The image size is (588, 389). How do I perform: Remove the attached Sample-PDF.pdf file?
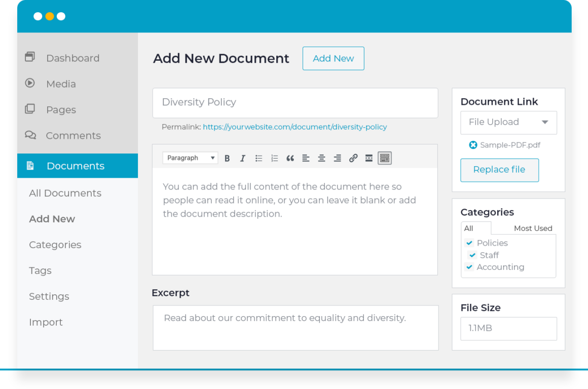[x=472, y=145]
